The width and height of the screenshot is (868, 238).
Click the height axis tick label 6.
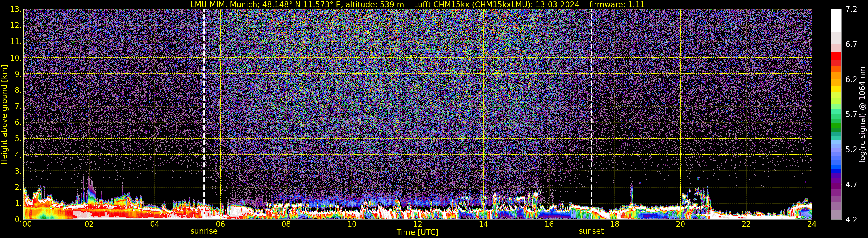point(18,122)
